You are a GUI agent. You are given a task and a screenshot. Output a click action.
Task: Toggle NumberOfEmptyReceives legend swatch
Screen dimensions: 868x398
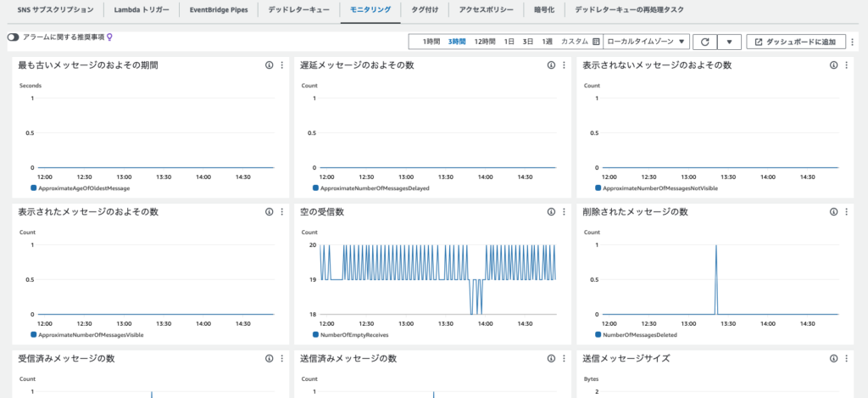coord(316,335)
